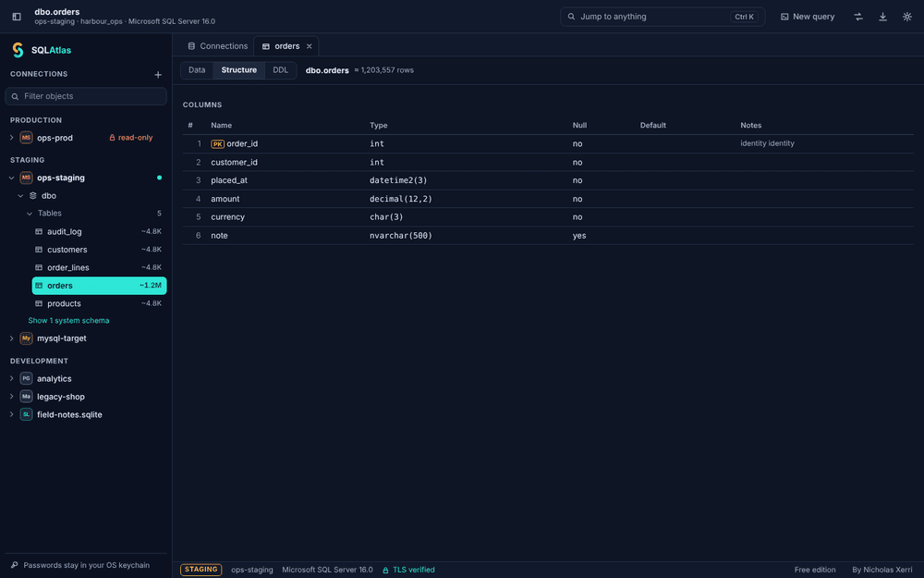Close the orders tab
This screenshot has width=924, height=578.
coord(309,46)
